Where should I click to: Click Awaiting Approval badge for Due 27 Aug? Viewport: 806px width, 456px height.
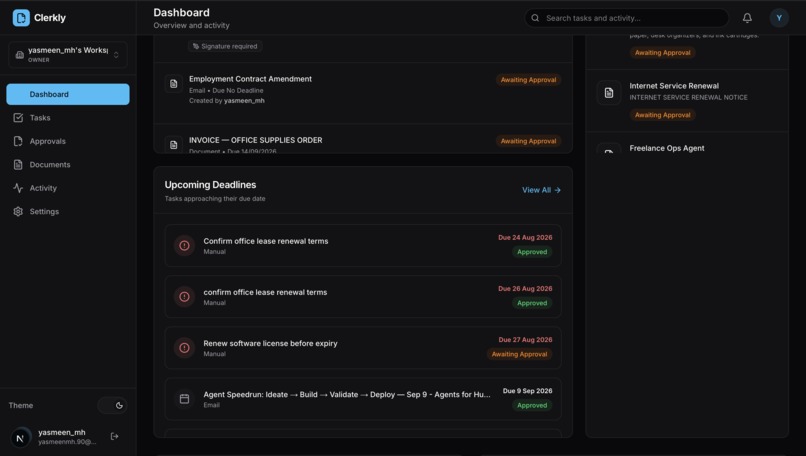coord(519,354)
